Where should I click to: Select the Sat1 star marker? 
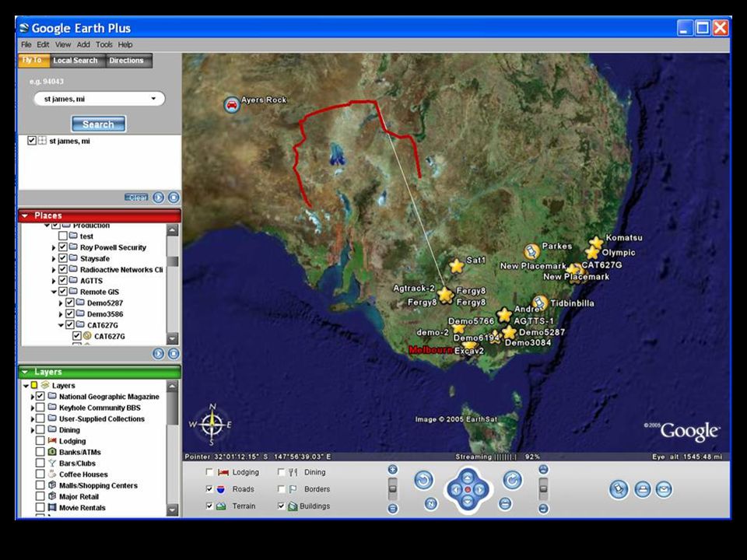point(457,266)
